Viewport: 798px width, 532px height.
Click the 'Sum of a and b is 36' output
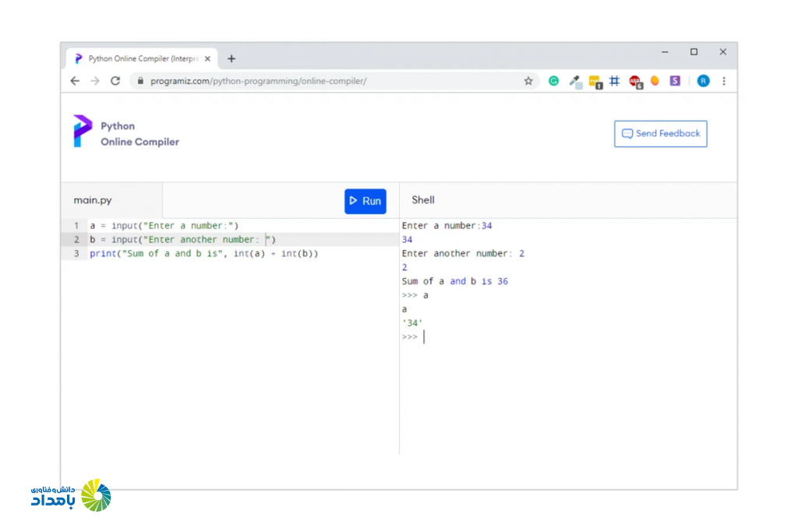pos(454,281)
